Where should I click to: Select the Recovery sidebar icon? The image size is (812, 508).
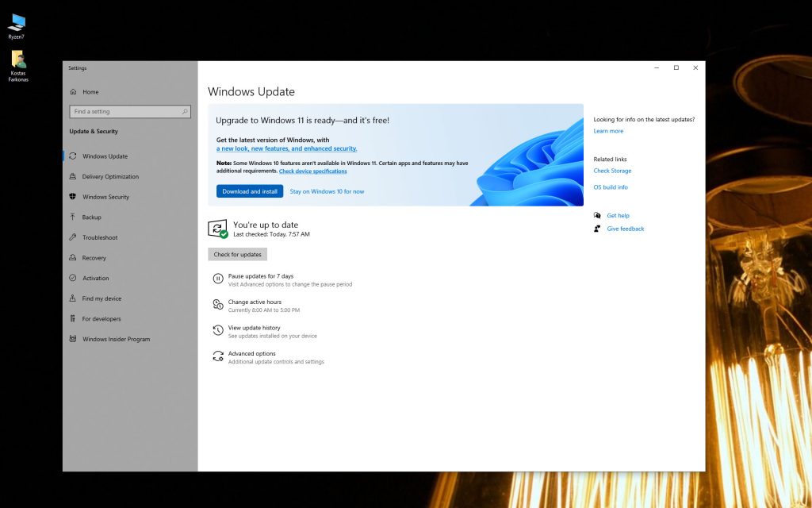tap(72, 257)
